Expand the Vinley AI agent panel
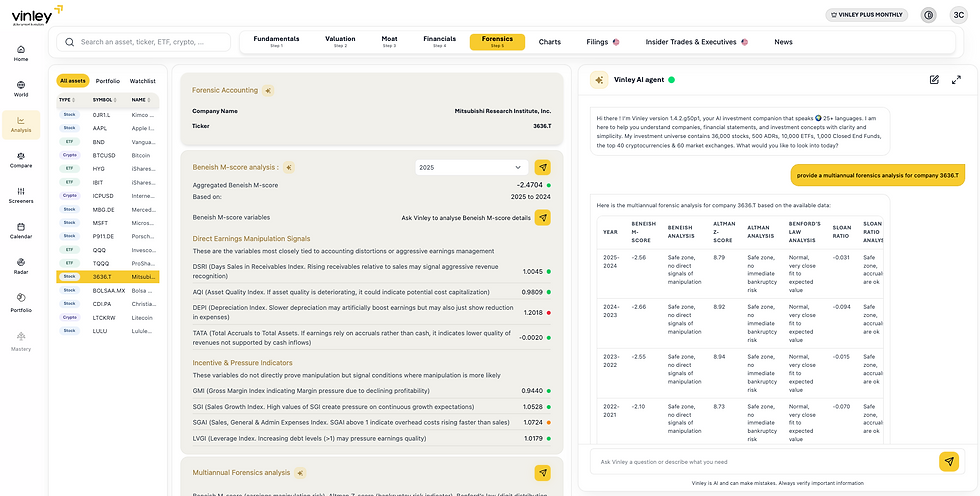 (956, 79)
